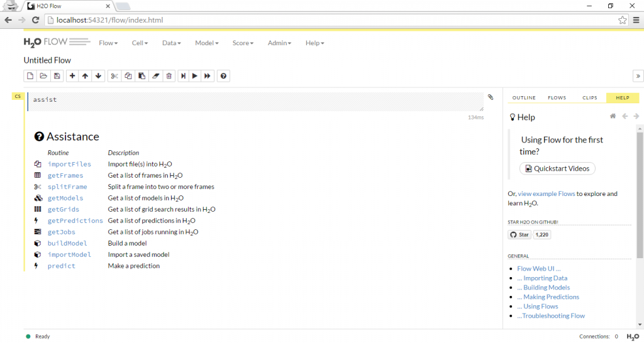Screen dimensions: 644x343
Task: Insert a cell with the plus icon
Action: click(72, 76)
